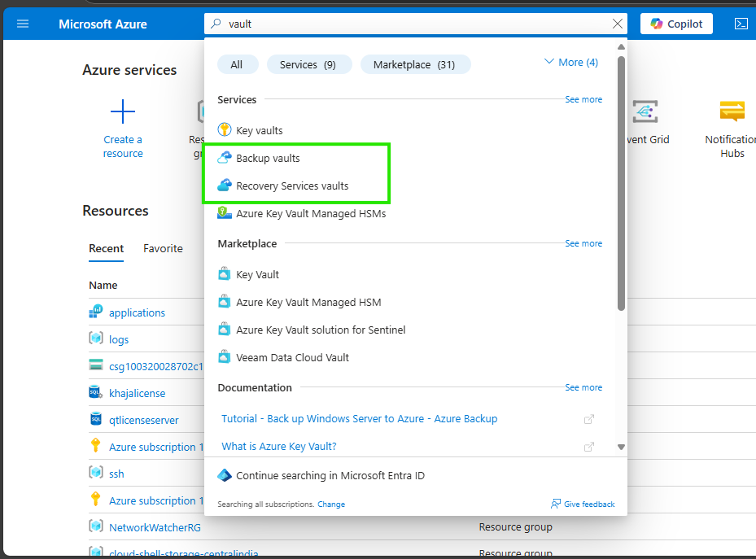The image size is (756, 559).
Task: Open Cloud Shell terminal icon
Action: coord(741,24)
